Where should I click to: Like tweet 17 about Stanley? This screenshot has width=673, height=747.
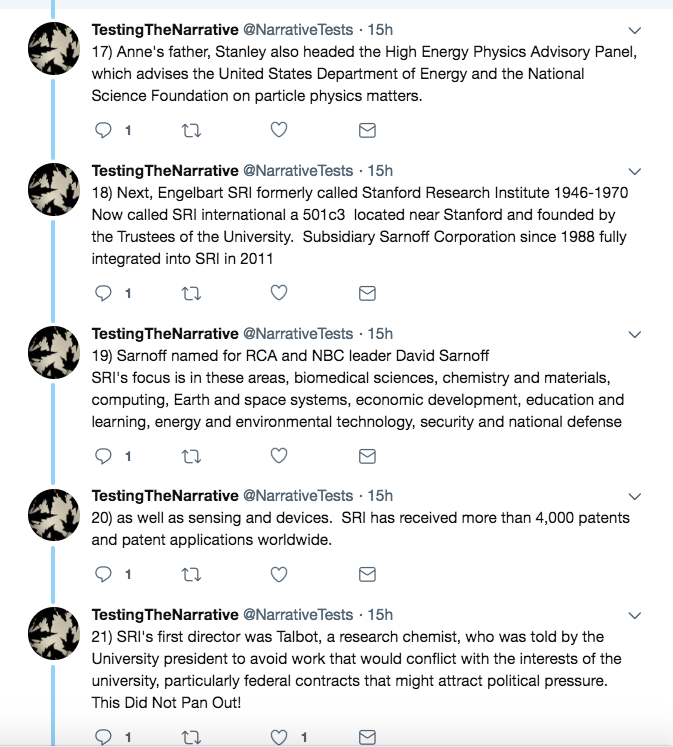(x=279, y=129)
